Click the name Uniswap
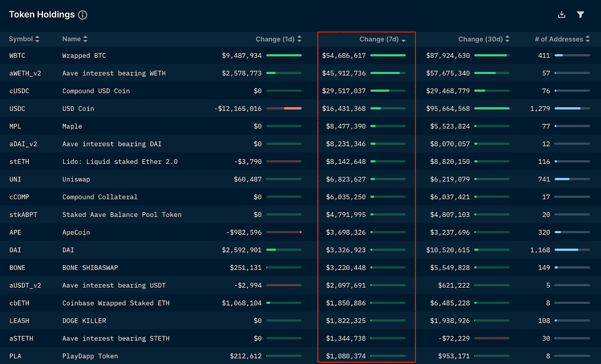The height and width of the screenshot is (364, 601). (x=76, y=180)
